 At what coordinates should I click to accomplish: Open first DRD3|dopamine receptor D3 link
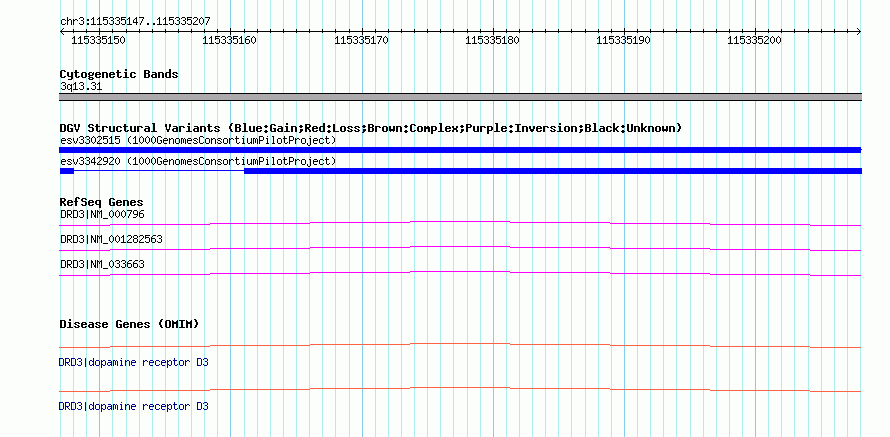(133, 362)
